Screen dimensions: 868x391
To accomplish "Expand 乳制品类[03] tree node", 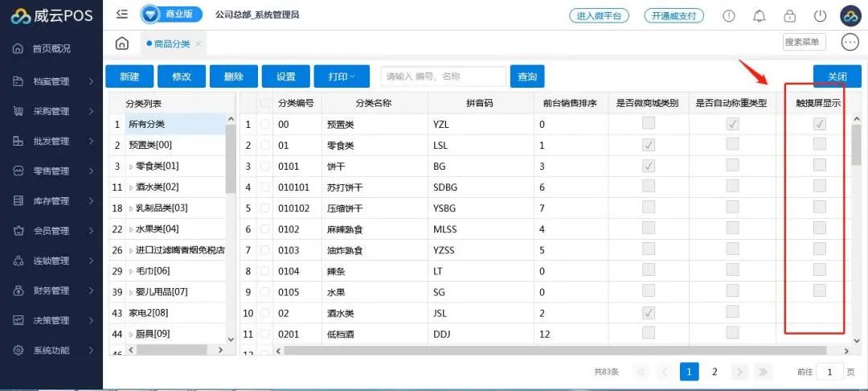I will tap(131, 208).
